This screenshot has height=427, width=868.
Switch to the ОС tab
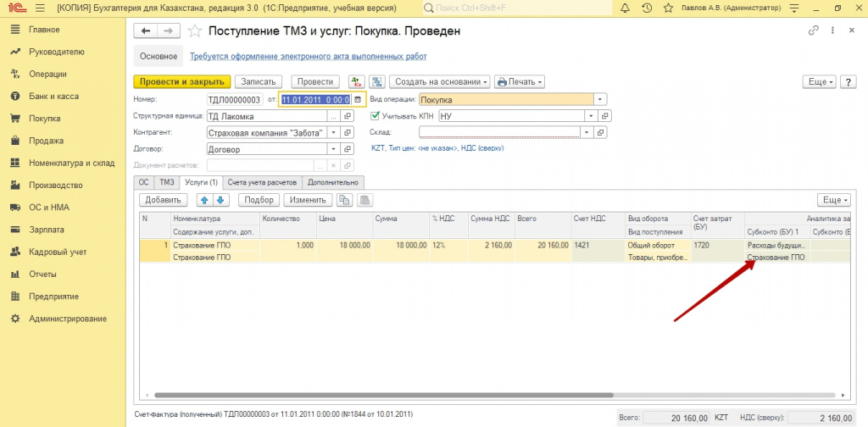point(144,182)
